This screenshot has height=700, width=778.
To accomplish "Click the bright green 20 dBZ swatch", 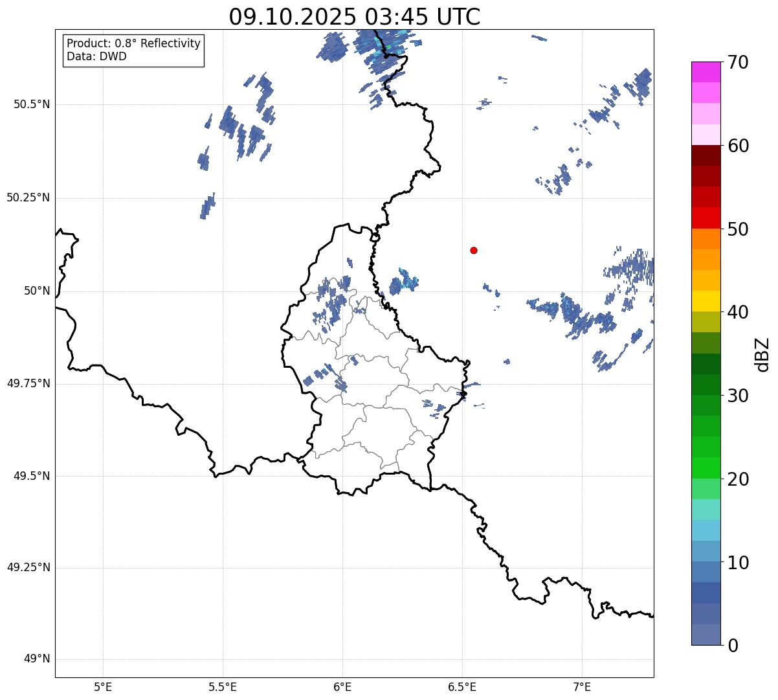I will tap(706, 468).
